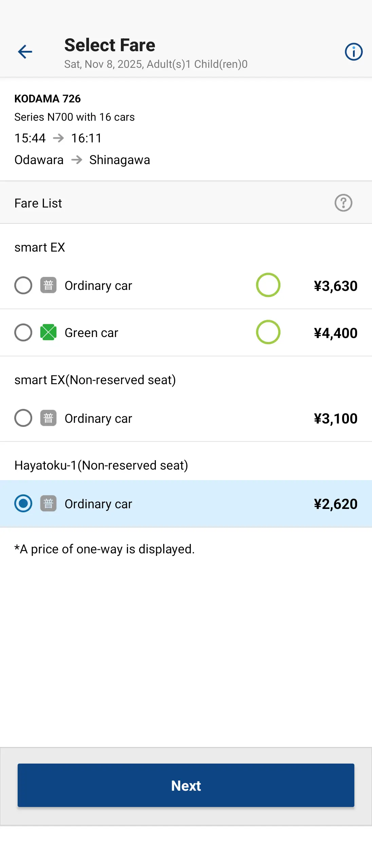Tap the KODAMA 726 train name
The image size is (372, 868).
point(48,99)
